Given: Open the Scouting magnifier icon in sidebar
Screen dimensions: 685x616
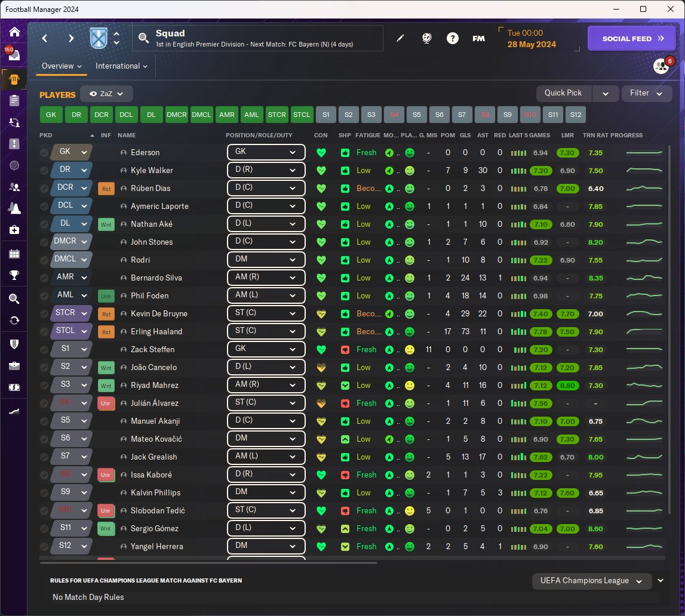Looking at the screenshot, I should pyautogui.click(x=14, y=299).
